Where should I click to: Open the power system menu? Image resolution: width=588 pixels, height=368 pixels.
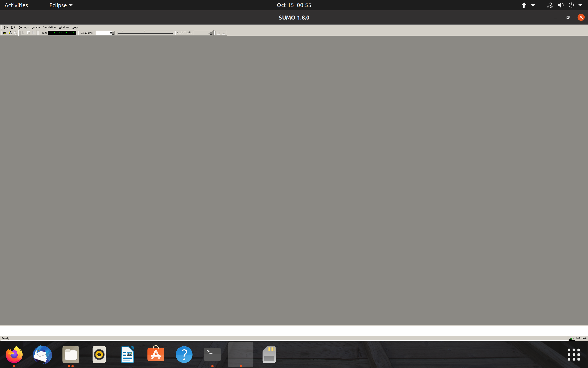point(571,5)
